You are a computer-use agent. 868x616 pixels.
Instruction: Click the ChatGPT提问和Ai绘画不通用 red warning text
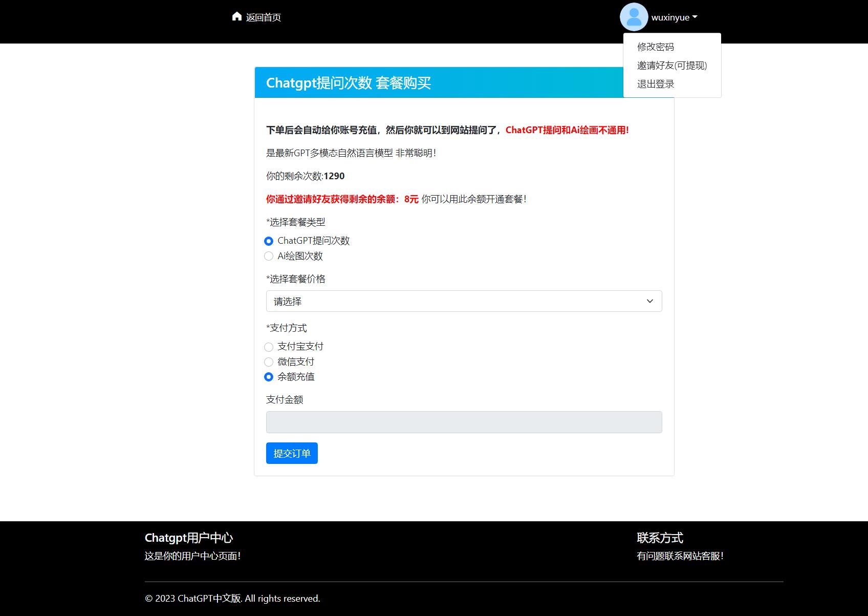[x=567, y=130]
